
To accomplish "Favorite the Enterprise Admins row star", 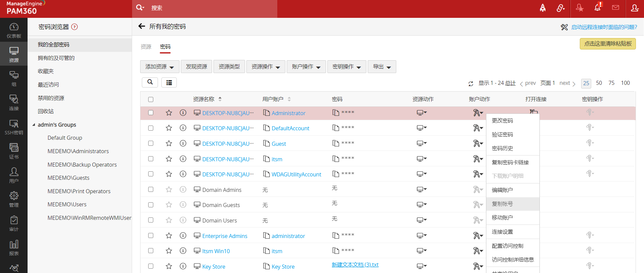I will [169, 236].
